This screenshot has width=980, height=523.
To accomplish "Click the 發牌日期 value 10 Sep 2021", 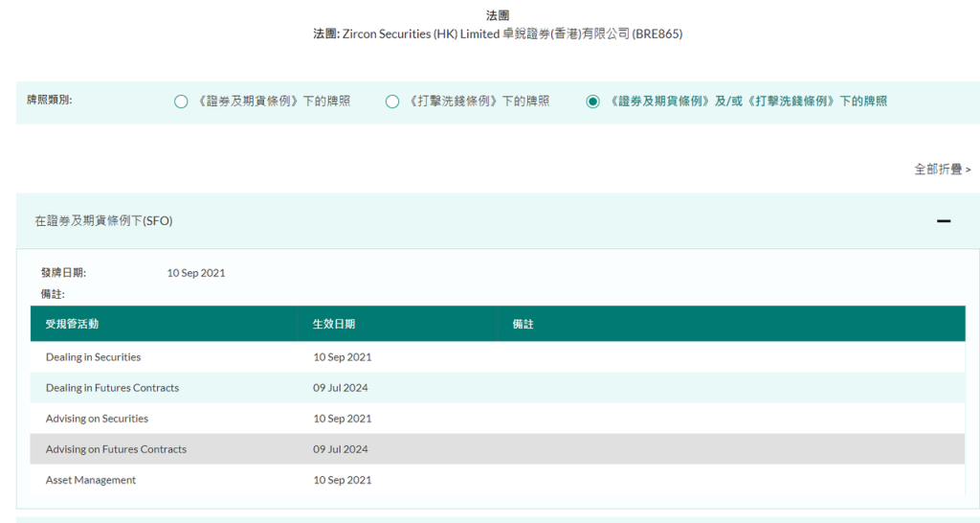I will [x=196, y=273].
